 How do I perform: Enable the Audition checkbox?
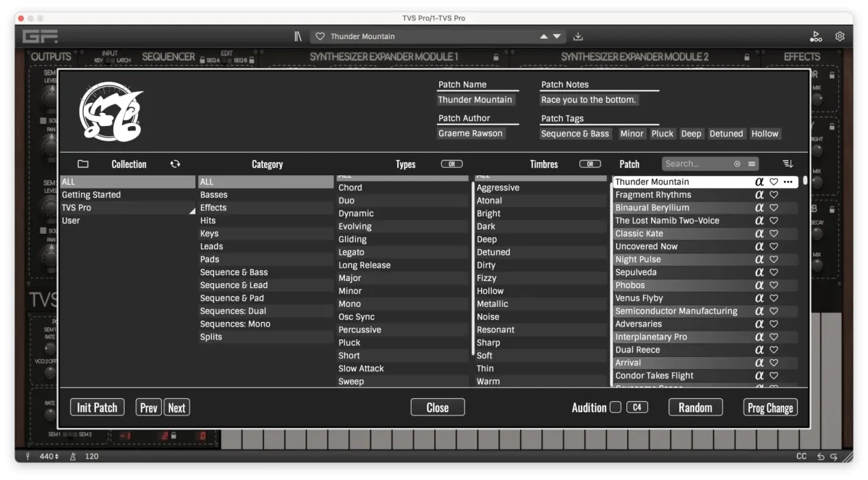(616, 408)
